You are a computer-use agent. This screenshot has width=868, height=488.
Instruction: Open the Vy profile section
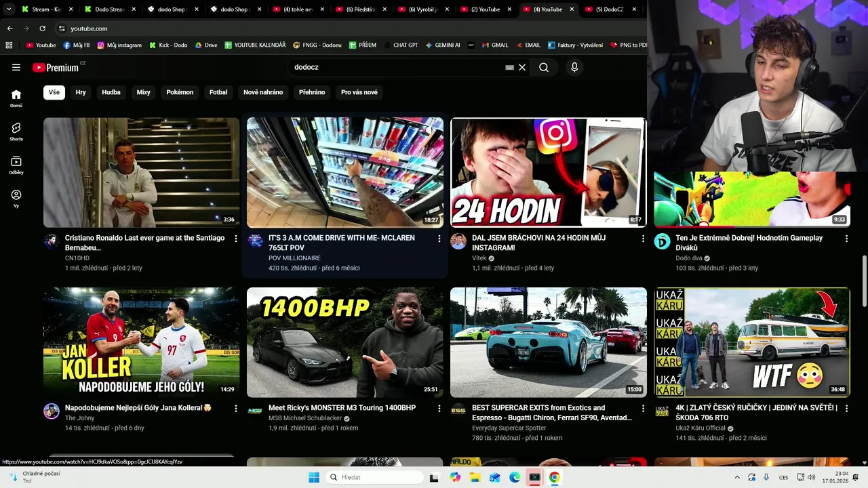pos(16,199)
